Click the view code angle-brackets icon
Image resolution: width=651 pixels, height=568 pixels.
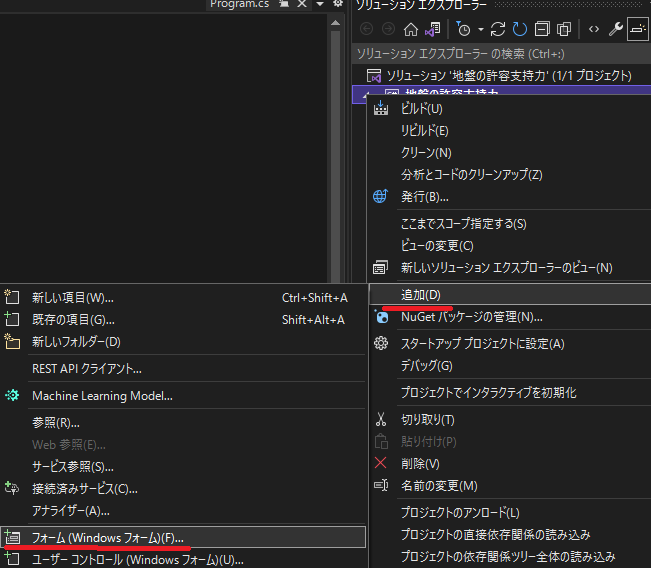pyautogui.click(x=594, y=29)
